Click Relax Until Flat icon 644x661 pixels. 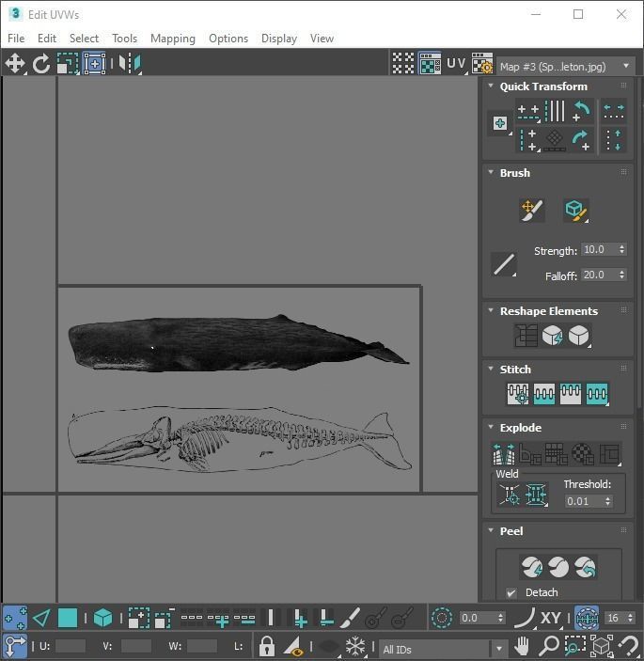[x=552, y=336]
